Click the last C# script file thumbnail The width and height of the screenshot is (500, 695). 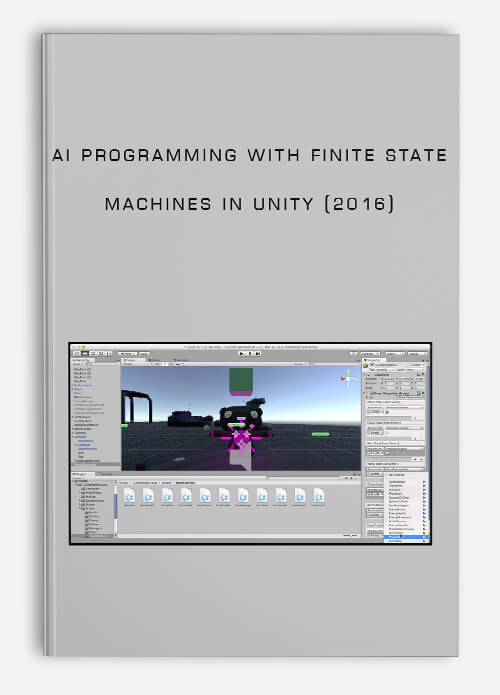(319, 496)
